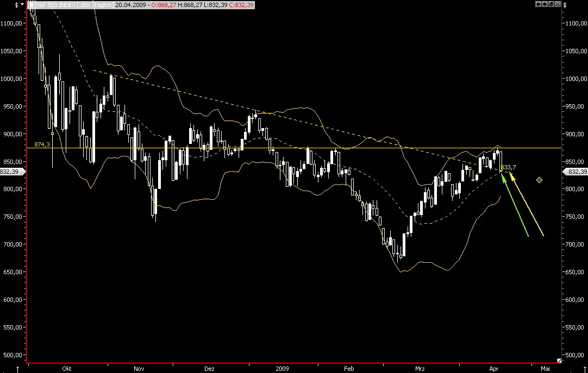Click the 832,39 price tag on right axis
This screenshot has width=588, height=373.
577,172
